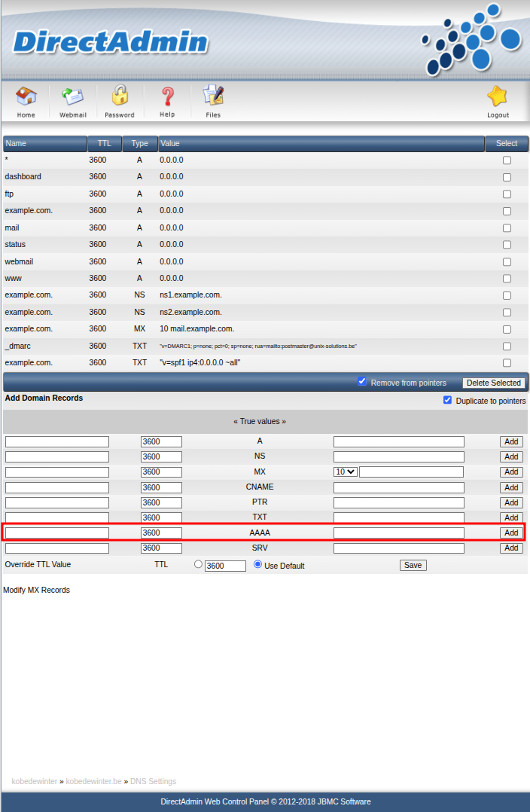Image resolution: width=530 pixels, height=812 pixels.
Task: Select the spf1 TXT record checkbox
Action: 507,363
